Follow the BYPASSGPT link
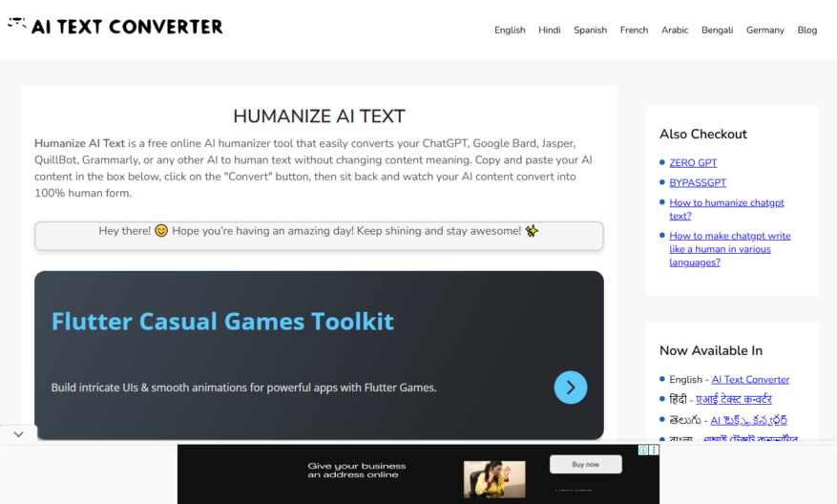The height and width of the screenshot is (504, 837). (698, 182)
